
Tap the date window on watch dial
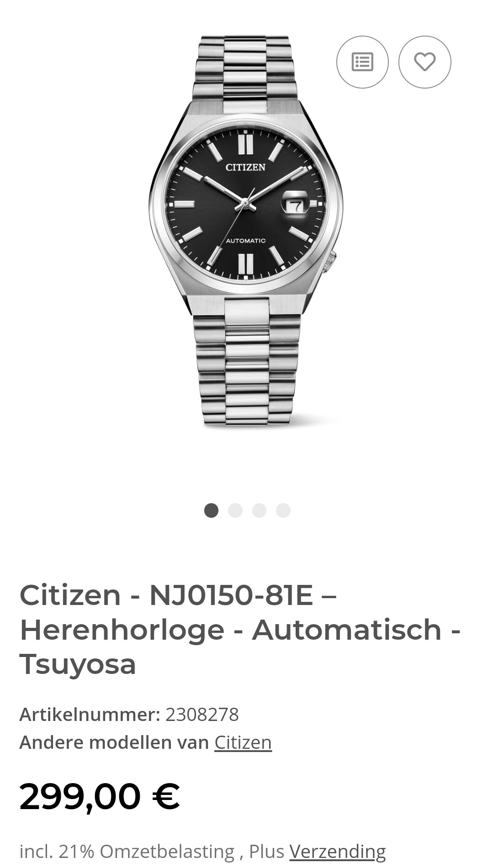pyautogui.click(x=296, y=203)
